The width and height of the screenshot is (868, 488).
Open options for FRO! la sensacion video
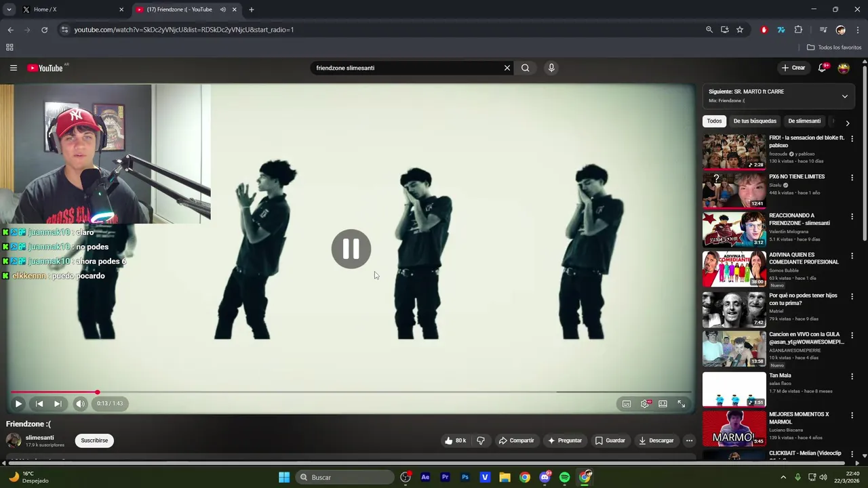pyautogui.click(x=852, y=138)
